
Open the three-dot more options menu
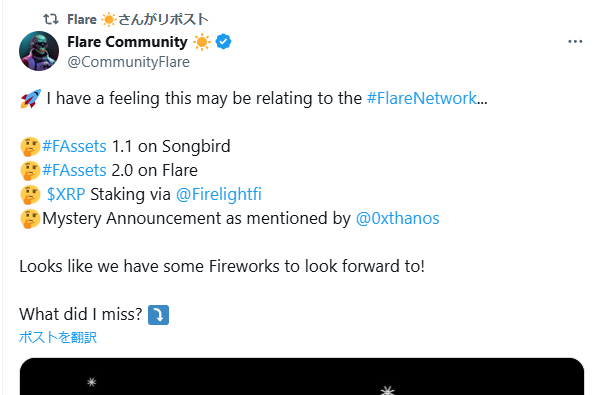click(x=575, y=41)
